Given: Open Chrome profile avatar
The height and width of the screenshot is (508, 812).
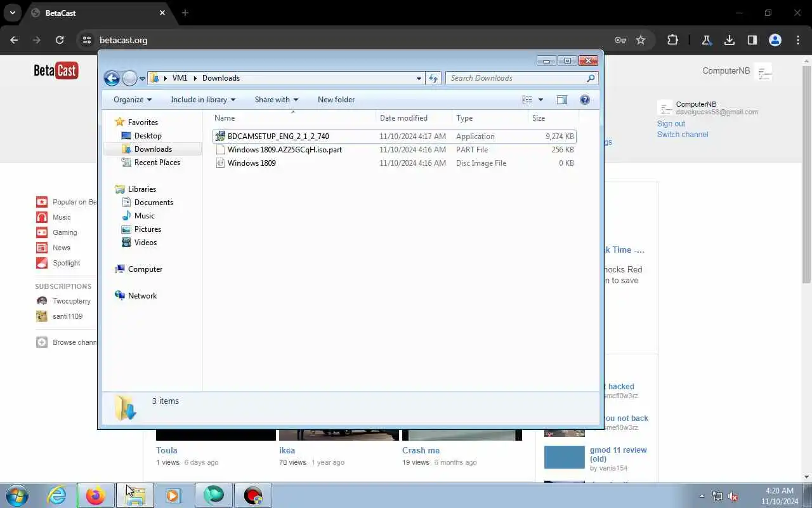Looking at the screenshot, I should [x=775, y=40].
